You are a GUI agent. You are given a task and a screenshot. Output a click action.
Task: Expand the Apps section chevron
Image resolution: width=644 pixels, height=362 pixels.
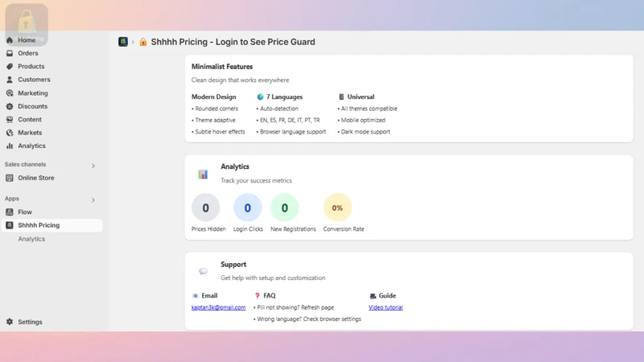pyautogui.click(x=93, y=200)
